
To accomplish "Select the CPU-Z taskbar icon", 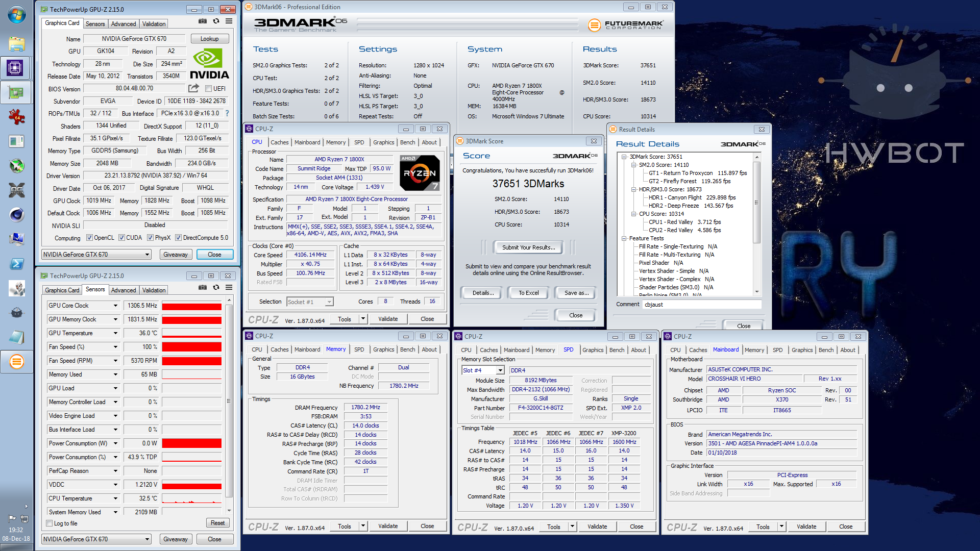I will click(15, 68).
